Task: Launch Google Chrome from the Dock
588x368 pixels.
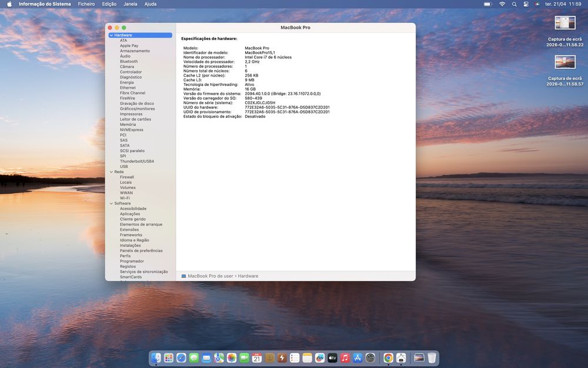Action: click(x=389, y=358)
